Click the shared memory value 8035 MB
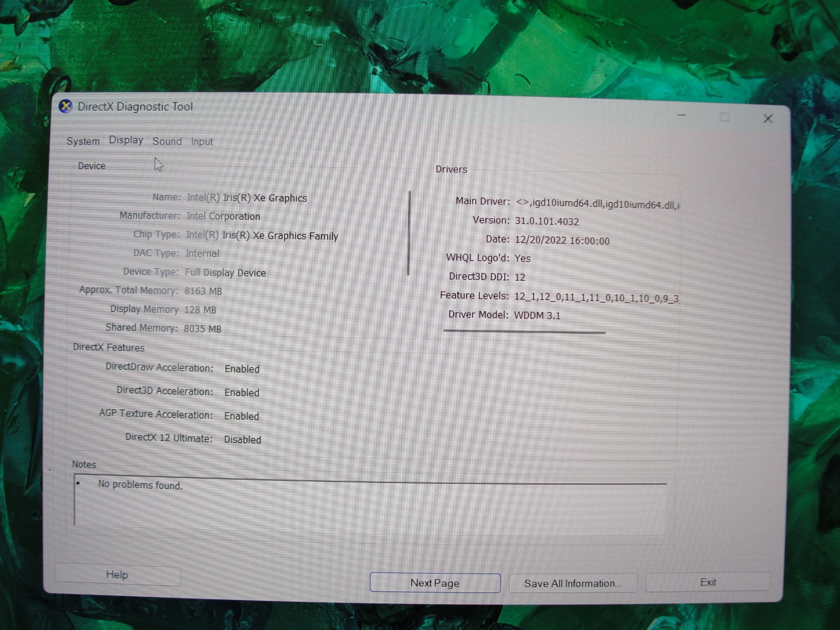This screenshot has width=840, height=630. [x=203, y=329]
